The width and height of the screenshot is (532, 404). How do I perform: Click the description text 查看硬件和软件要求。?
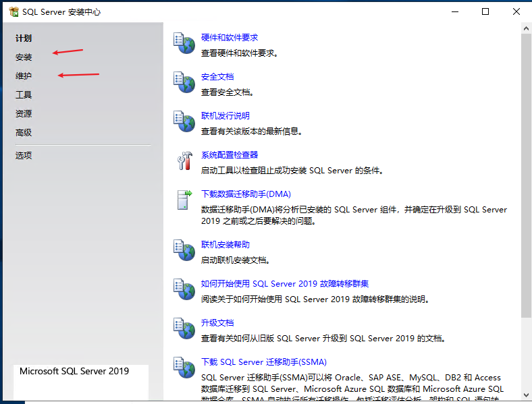(x=240, y=53)
